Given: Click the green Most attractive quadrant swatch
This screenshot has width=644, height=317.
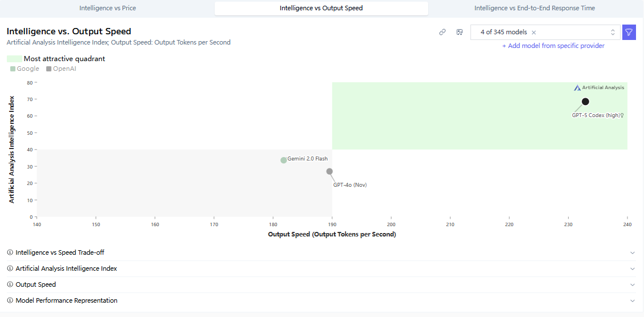Looking at the screenshot, I should [x=14, y=59].
